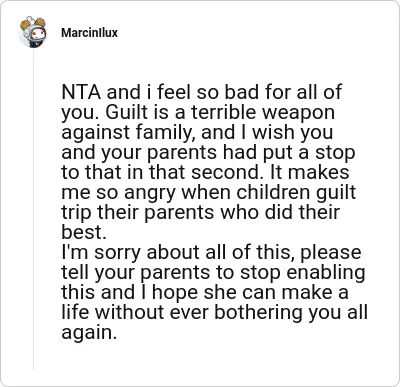The width and height of the screenshot is (400, 387).
Task: Open MarcinIlux's Snoo avatar
Action: (33, 32)
